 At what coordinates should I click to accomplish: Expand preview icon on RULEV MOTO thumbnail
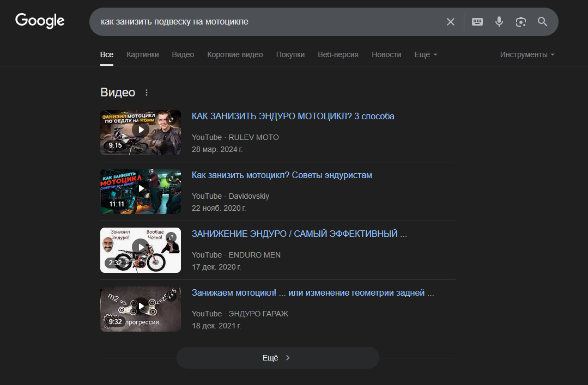[171, 120]
